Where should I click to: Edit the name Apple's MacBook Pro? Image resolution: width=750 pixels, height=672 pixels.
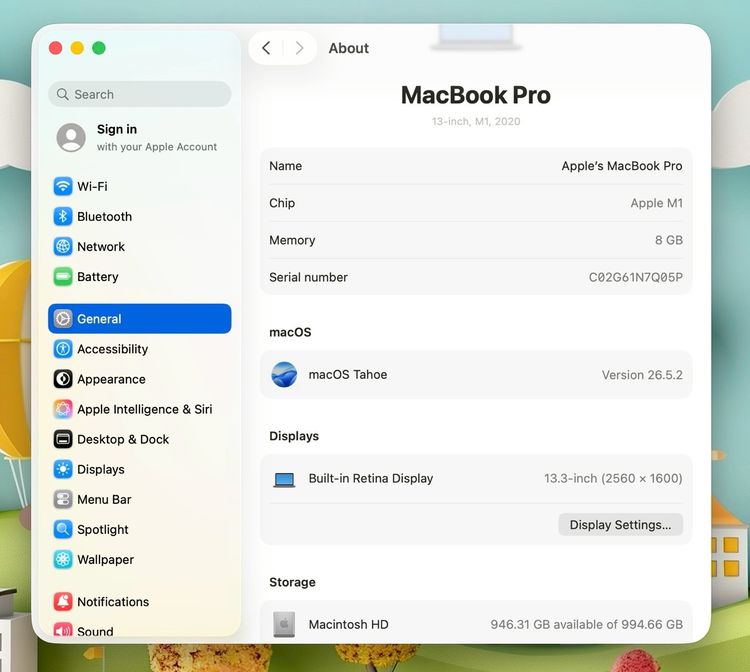coord(622,166)
